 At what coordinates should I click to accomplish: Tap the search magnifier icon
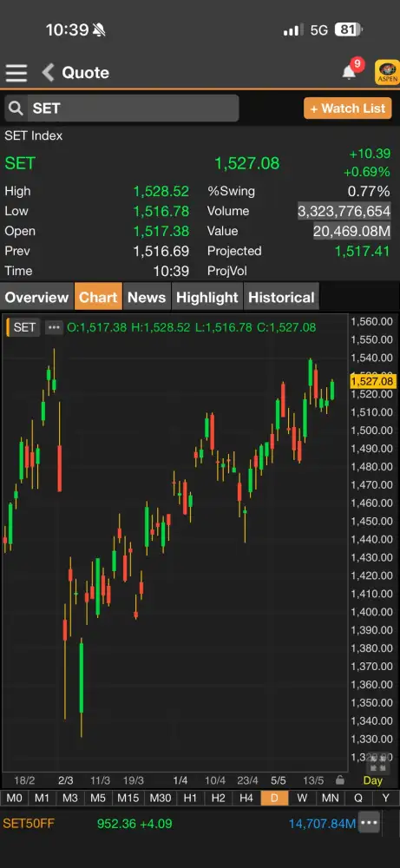point(16,108)
